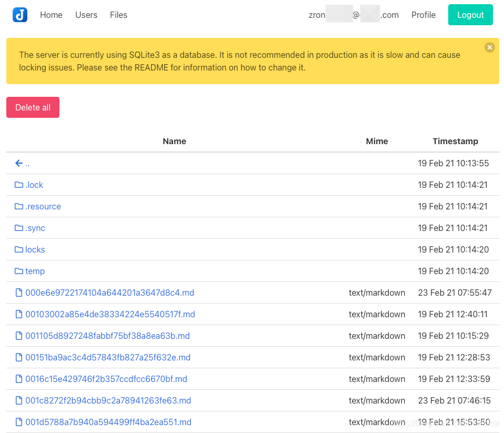Click file icon beside 001105d8927248fabbf75bf38a8ea63b.md
The width and height of the screenshot is (504, 433).
19,336
